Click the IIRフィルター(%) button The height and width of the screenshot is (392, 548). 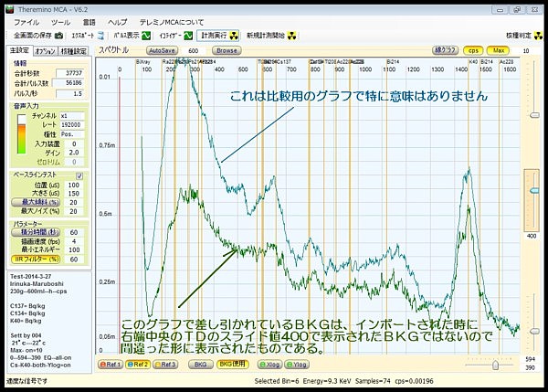pyautogui.click(x=36, y=260)
